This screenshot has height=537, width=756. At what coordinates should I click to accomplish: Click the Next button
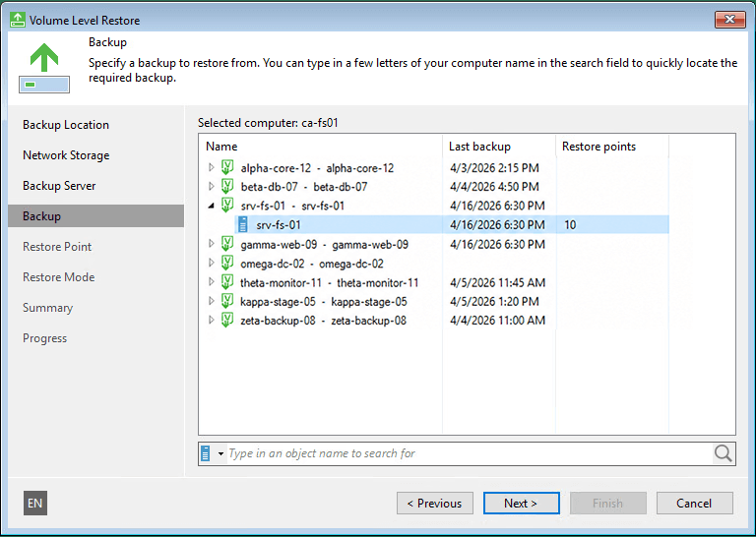click(x=521, y=504)
